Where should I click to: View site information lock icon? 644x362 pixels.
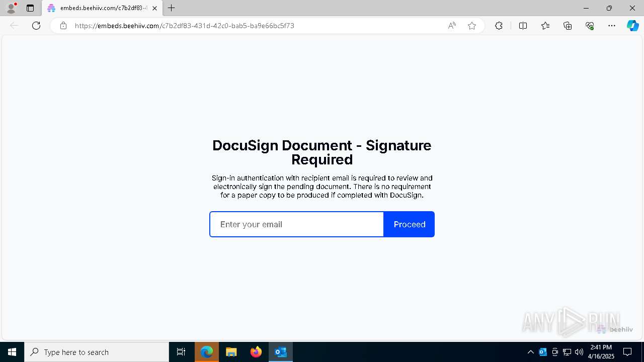[x=63, y=26]
